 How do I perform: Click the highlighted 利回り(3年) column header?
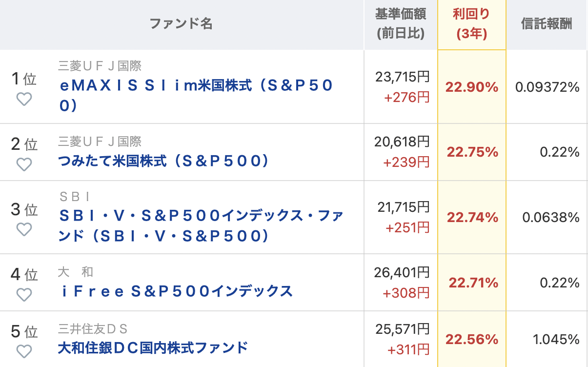(471, 24)
